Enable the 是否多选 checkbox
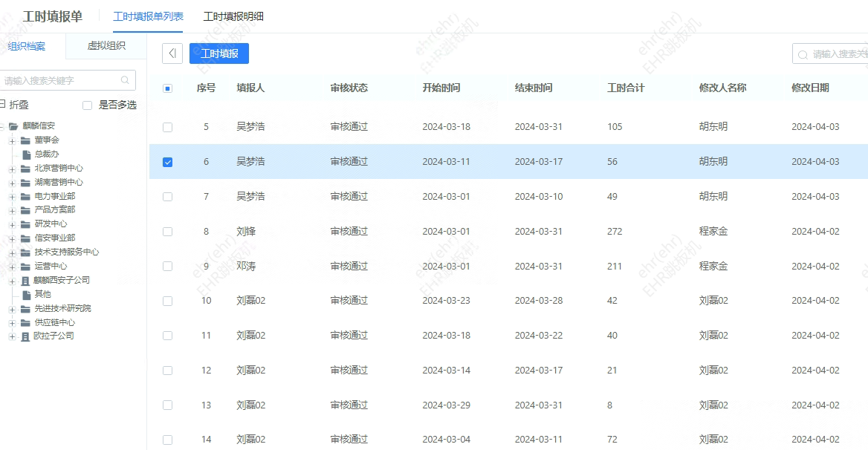868x450 pixels. click(x=86, y=105)
